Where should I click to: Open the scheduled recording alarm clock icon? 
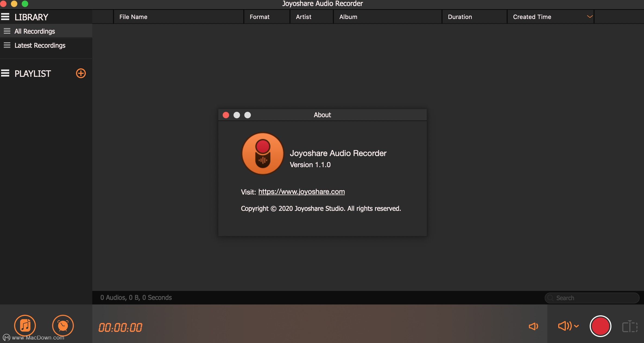[x=63, y=325]
